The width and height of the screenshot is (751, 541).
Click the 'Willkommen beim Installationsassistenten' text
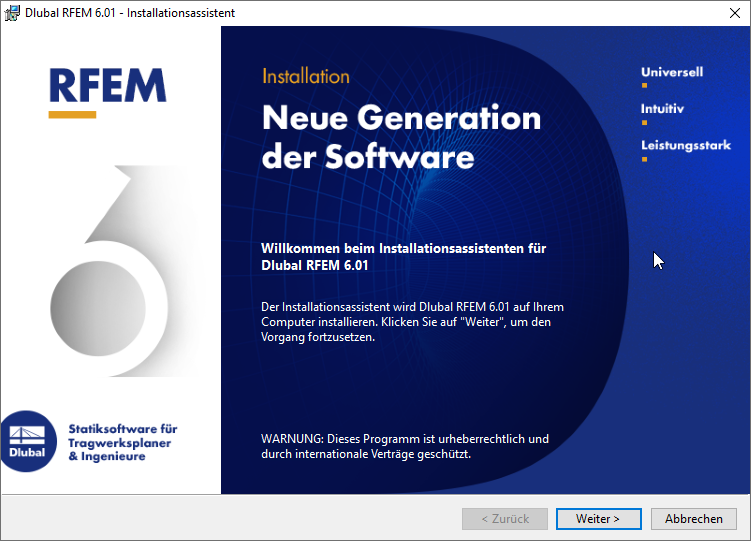pos(404,257)
